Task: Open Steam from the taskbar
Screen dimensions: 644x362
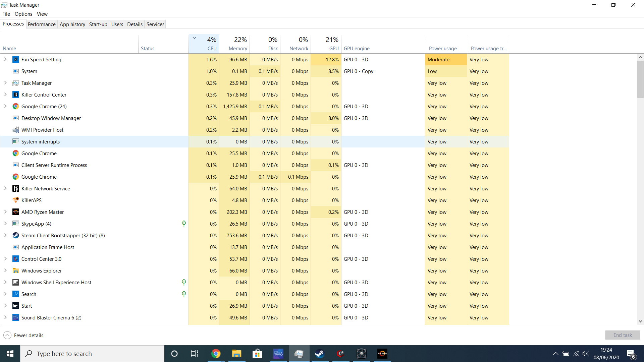Action: coord(320,354)
